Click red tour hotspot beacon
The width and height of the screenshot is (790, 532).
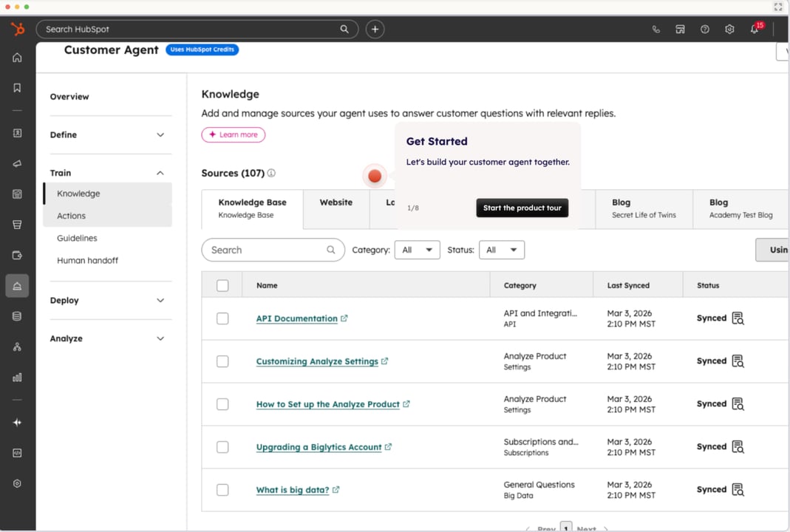pyautogui.click(x=375, y=176)
